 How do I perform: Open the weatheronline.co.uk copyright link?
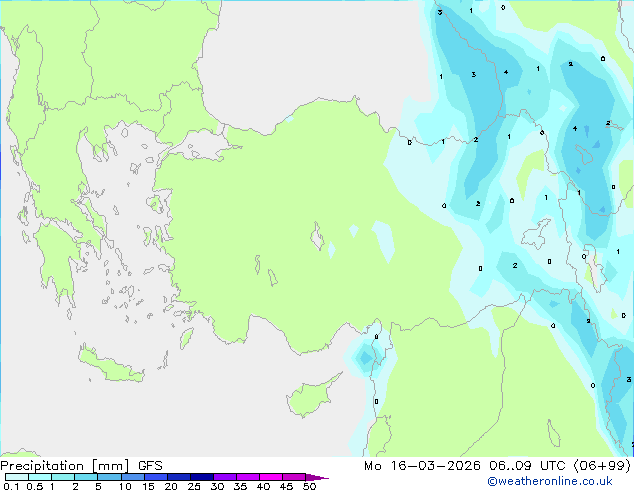click(550, 481)
